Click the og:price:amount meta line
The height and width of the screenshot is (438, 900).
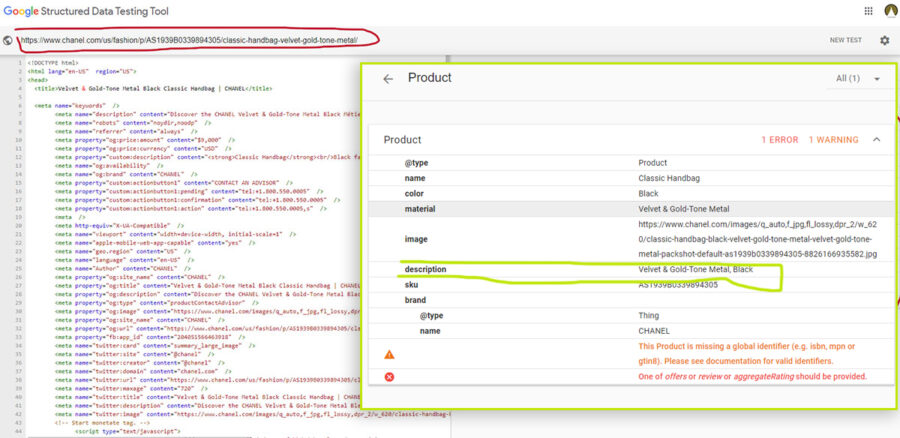click(145, 139)
